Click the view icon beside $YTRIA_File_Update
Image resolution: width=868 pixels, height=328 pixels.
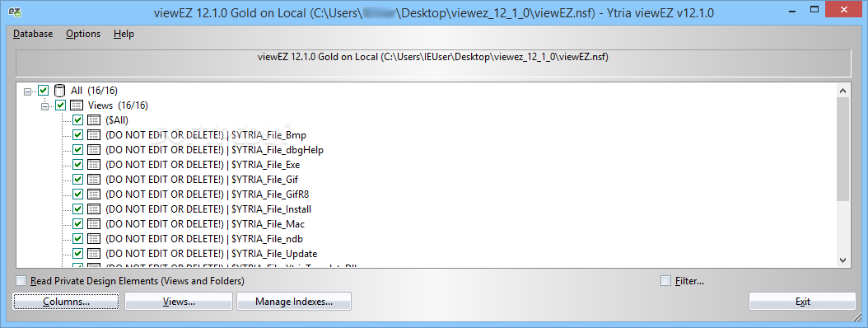click(94, 254)
